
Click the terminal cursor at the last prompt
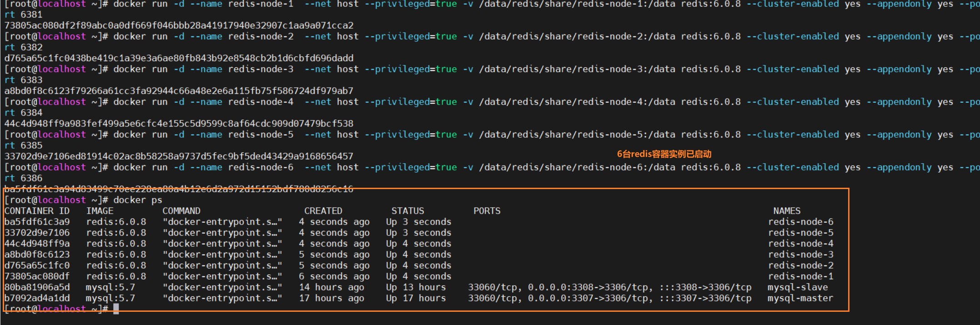pyautogui.click(x=116, y=309)
